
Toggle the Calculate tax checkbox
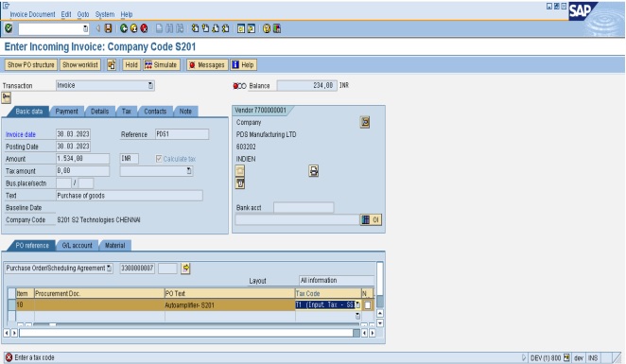(159, 159)
